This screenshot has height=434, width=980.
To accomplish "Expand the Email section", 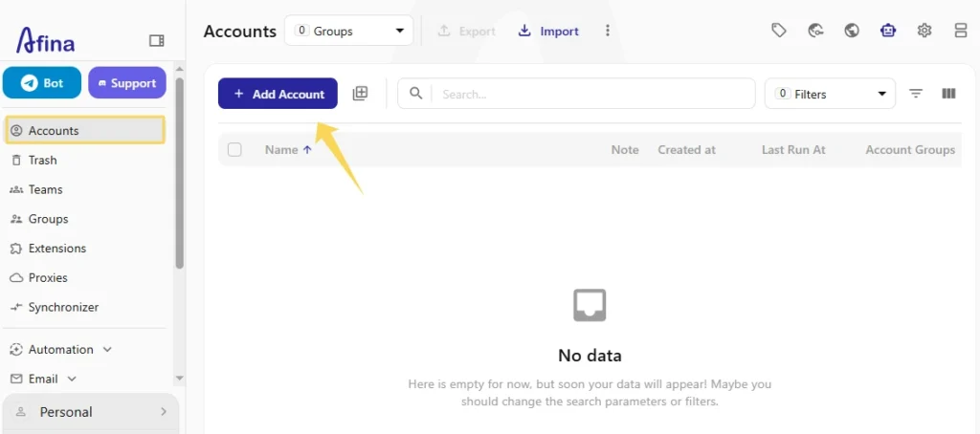I will click(43, 379).
